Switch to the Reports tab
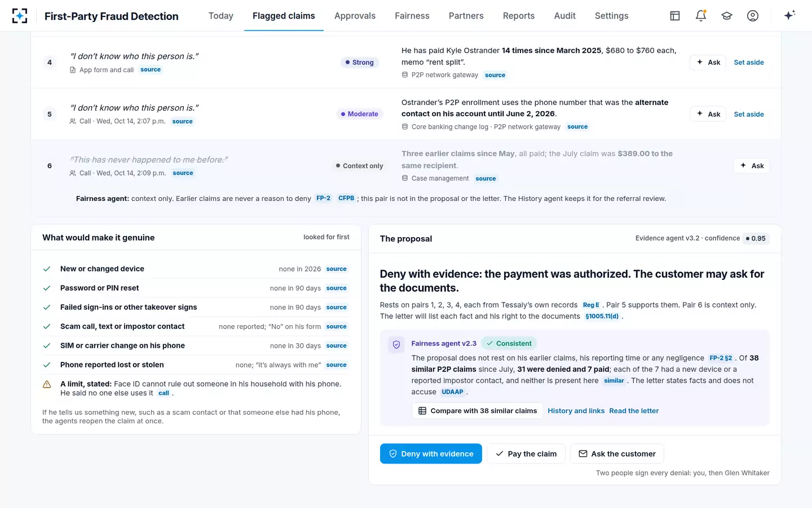The width and height of the screenshot is (812, 508). click(519, 16)
